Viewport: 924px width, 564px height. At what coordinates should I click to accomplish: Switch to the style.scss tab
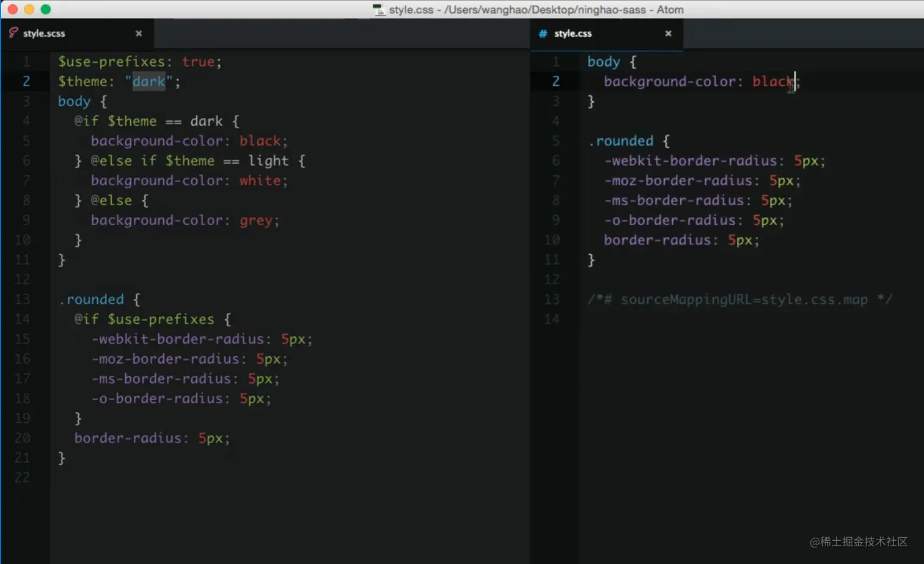78,34
